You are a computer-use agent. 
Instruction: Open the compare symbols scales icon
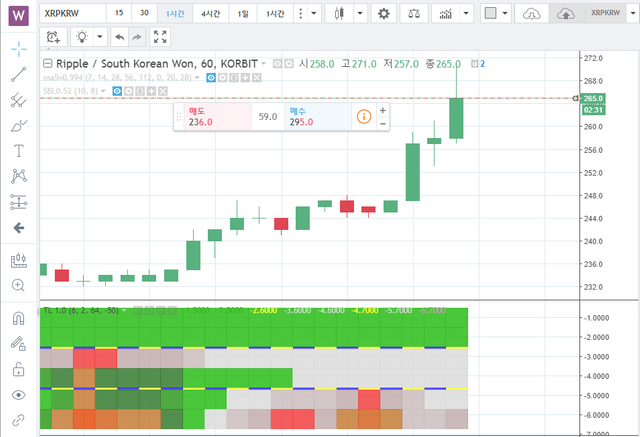click(414, 13)
